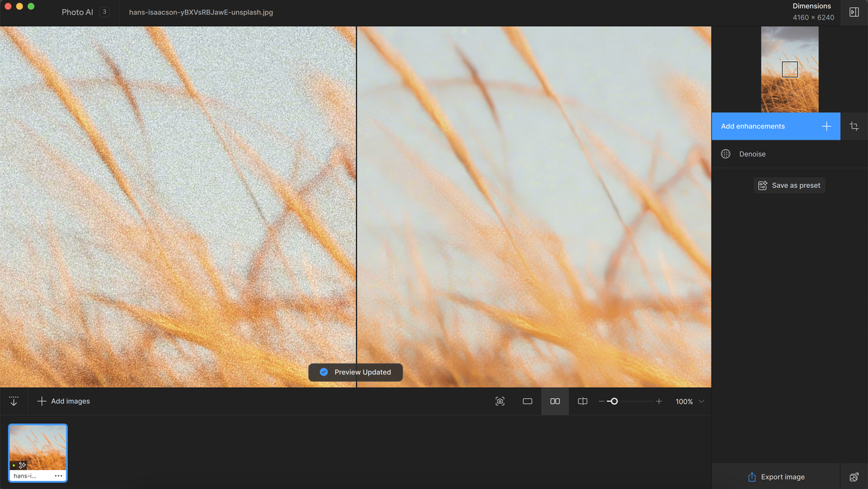
Task: Click the zoom slider handle
Action: pos(614,402)
